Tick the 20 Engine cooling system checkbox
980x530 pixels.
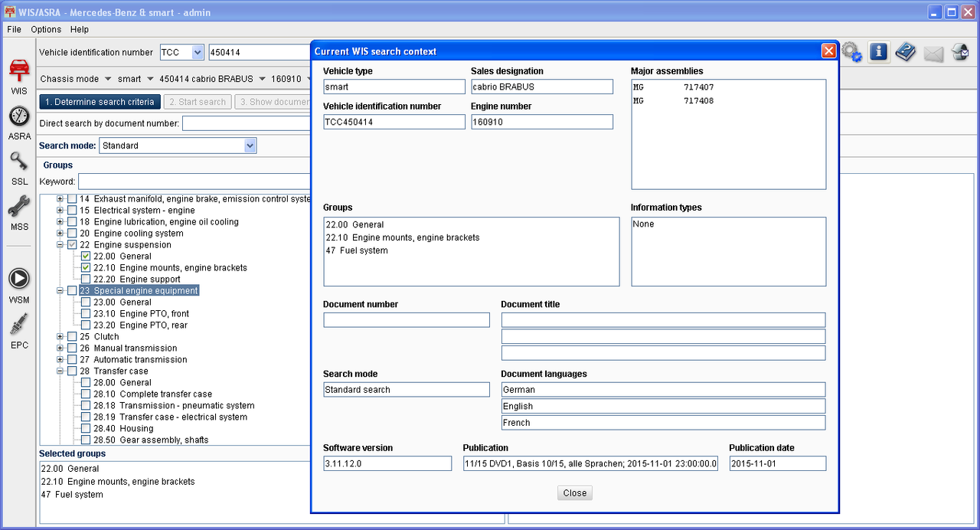pyautogui.click(x=72, y=233)
